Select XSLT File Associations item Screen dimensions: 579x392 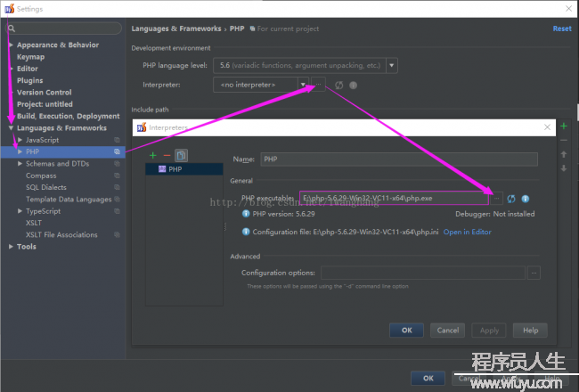[61, 234]
